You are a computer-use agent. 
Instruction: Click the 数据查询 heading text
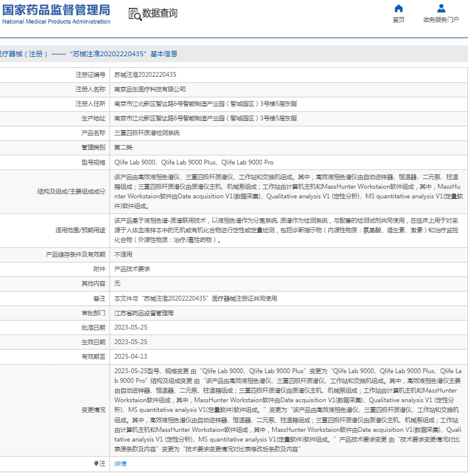point(160,13)
